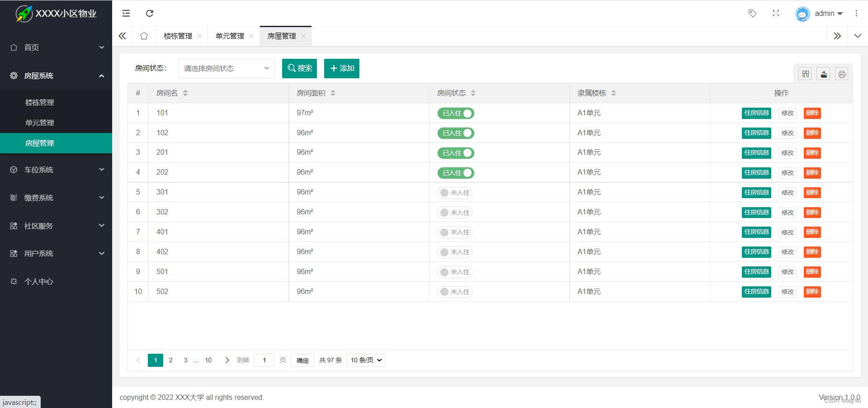This screenshot has width=868, height=408.
Task: Sort by 房间状态 using the sort arrows
Action: pyautogui.click(x=473, y=93)
